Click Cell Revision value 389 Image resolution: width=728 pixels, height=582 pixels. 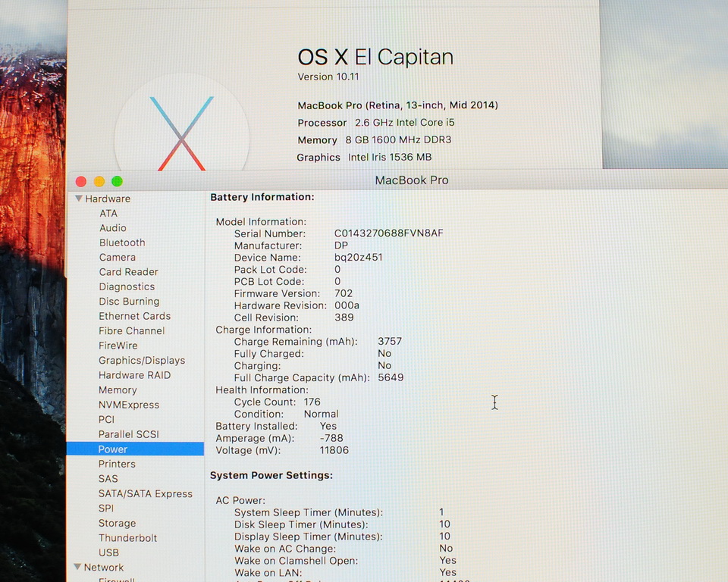tap(344, 318)
